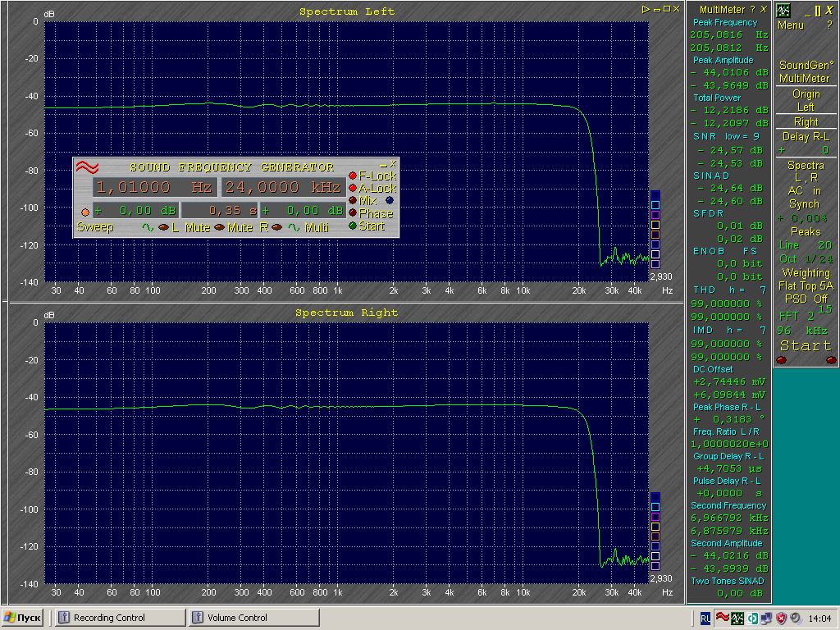840x630 pixels.
Task: Toggle Mute for the left channel
Action: (164, 227)
